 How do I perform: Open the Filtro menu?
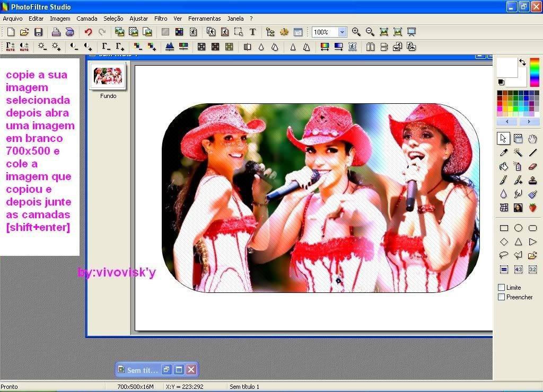[161, 19]
